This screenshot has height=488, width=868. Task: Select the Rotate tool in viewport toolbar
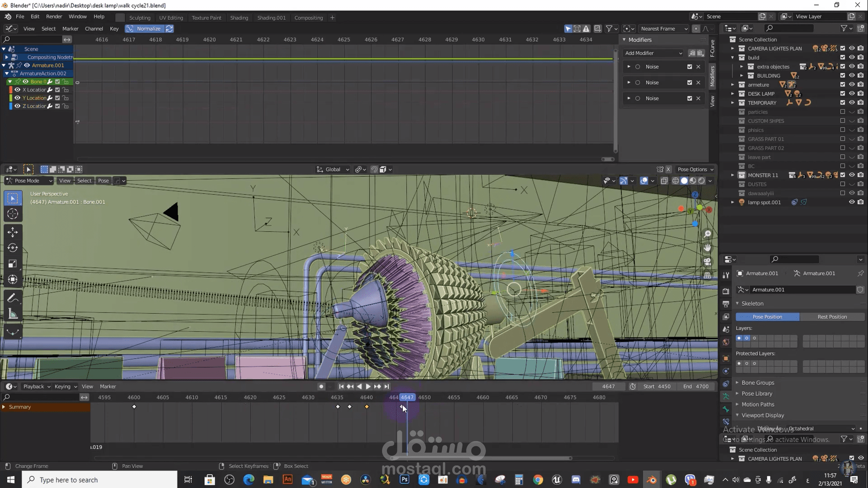click(13, 248)
